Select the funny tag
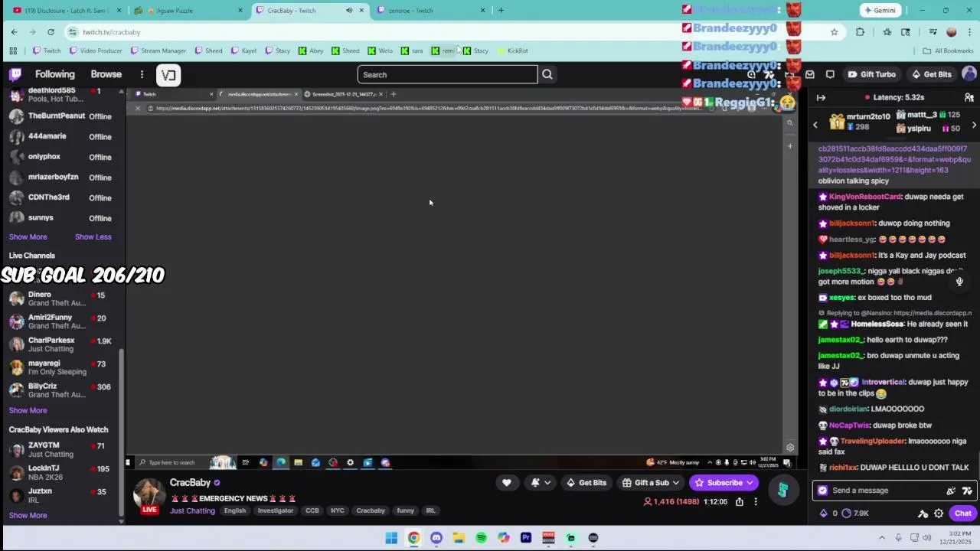The width and height of the screenshot is (980, 551). coord(406,510)
